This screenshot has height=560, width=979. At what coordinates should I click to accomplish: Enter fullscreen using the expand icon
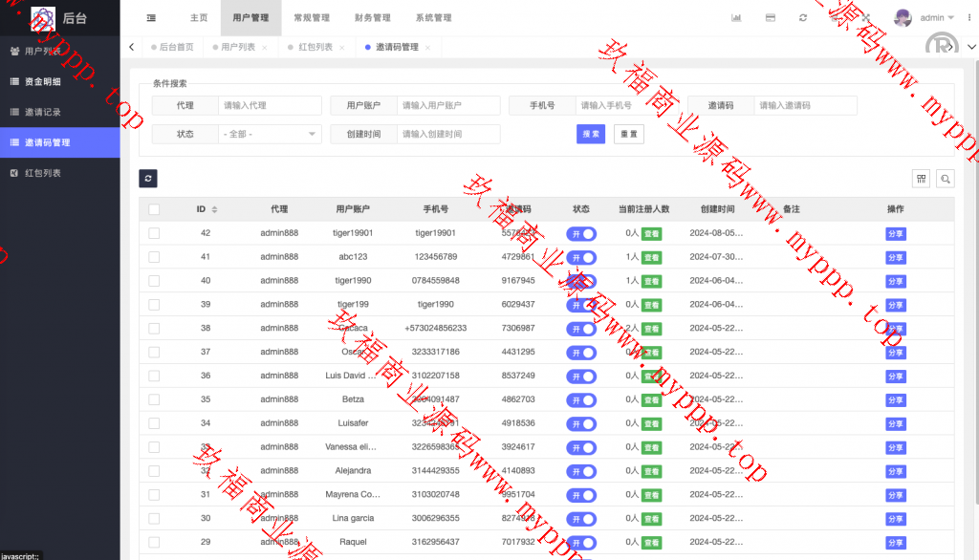[865, 18]
